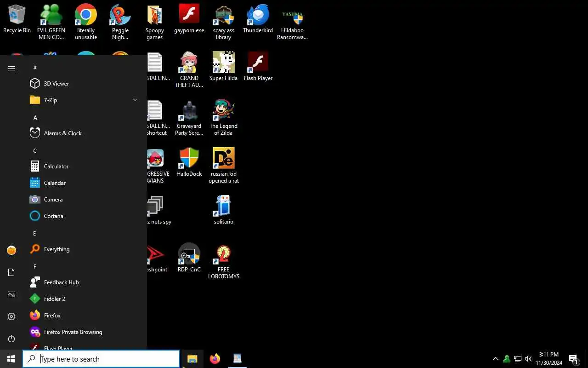This screenshot has width=588, height=368.
Task: Open Graveyard Party Screensaver shortcut
Action: coord(189,118)
